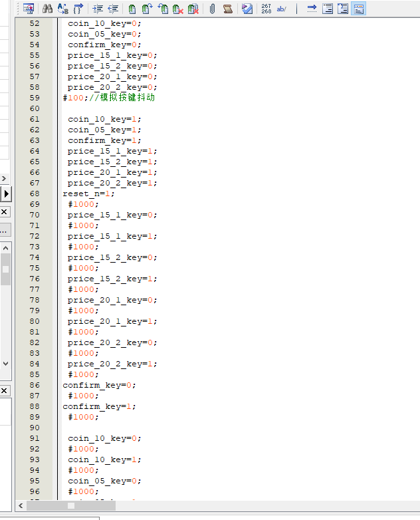Open the Replace text tool
Viewport: 420px width, 520px height.
(62, 9)
